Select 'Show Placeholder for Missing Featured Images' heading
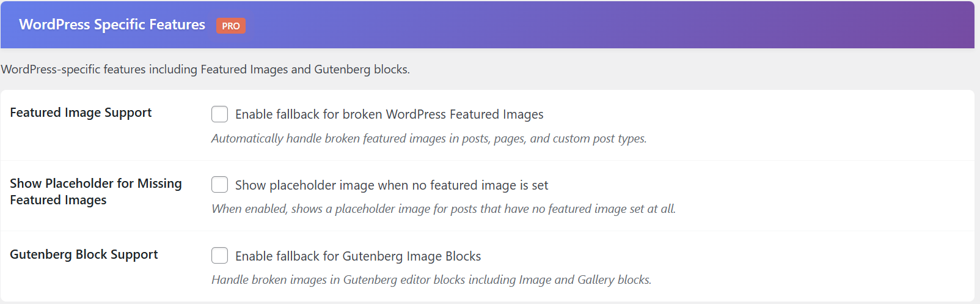The height and width of the screenshot is (304, 980). [96, 191]
